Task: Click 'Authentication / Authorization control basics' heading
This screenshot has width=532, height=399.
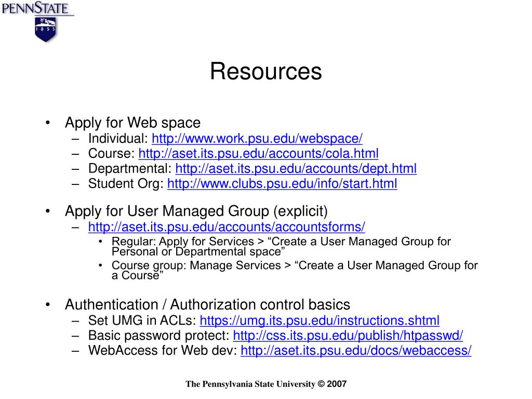Action: tap(207, 304)
